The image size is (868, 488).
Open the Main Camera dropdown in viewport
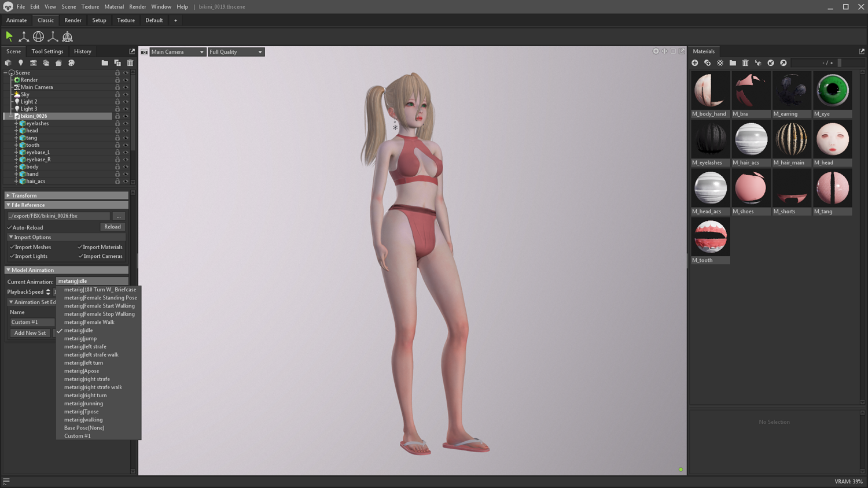tap(178, 52)
